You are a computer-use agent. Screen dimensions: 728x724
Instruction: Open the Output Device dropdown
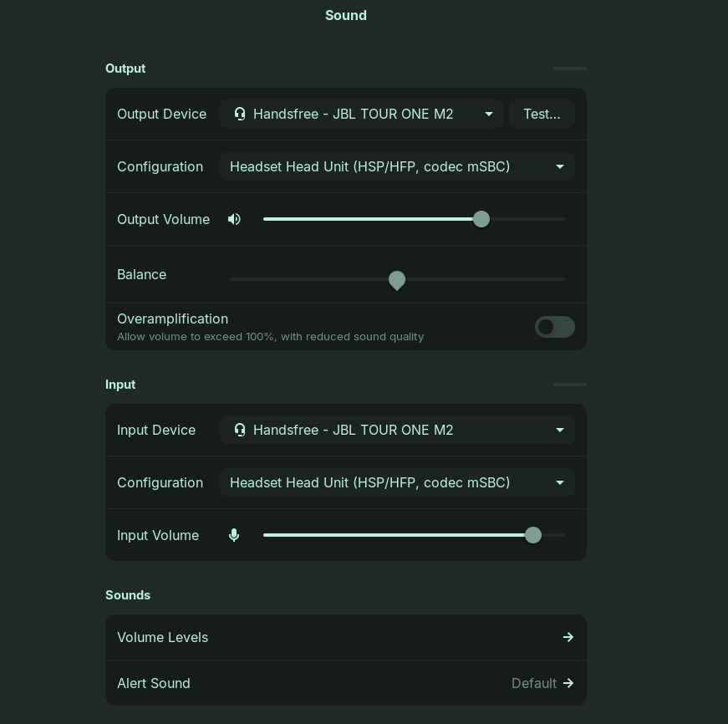click(x=361, y=114)
